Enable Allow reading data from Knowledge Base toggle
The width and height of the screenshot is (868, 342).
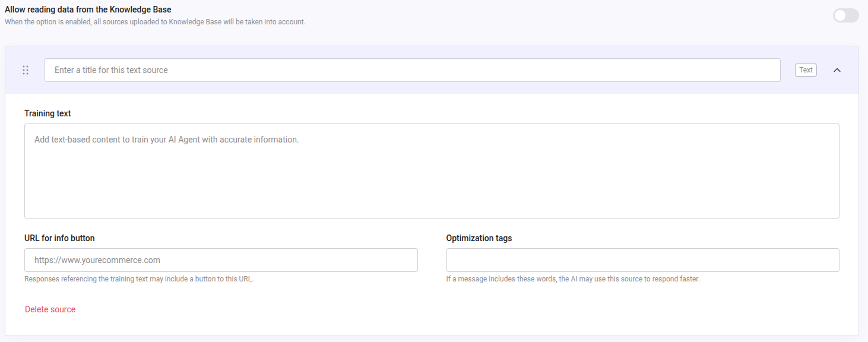coord(845,15)
